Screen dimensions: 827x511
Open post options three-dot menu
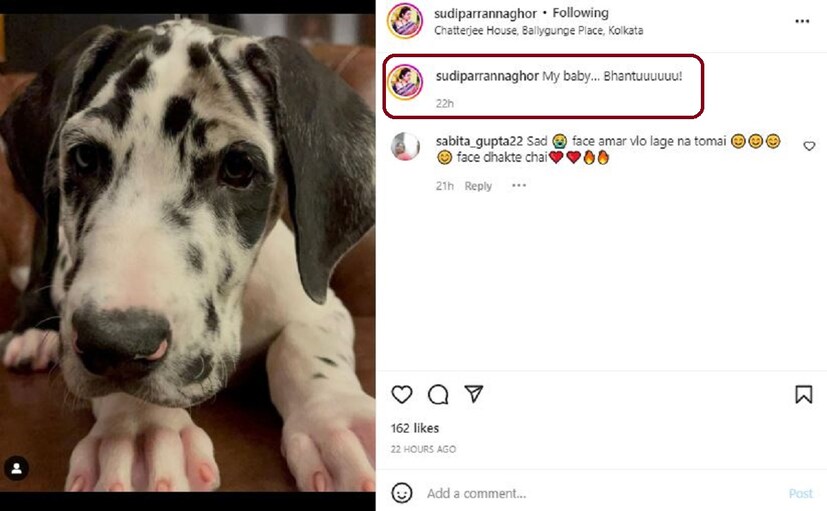(x=802, y=21)
